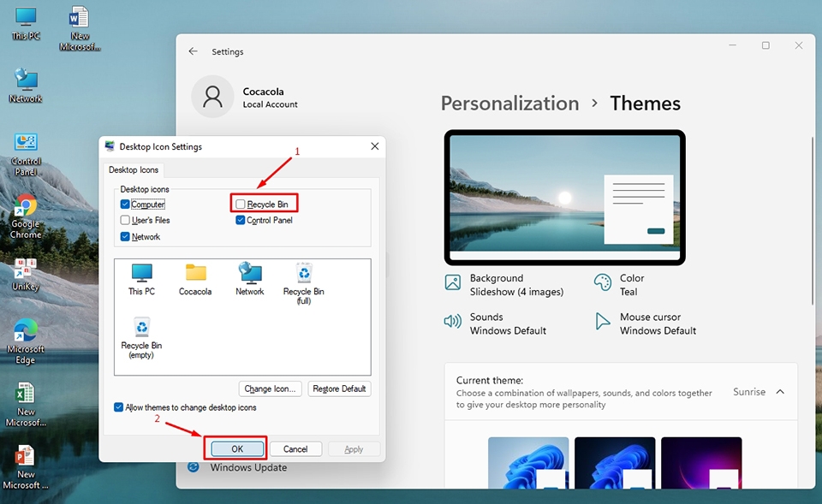Select Cocacola folder icon in dialog list

coord(195,279)
